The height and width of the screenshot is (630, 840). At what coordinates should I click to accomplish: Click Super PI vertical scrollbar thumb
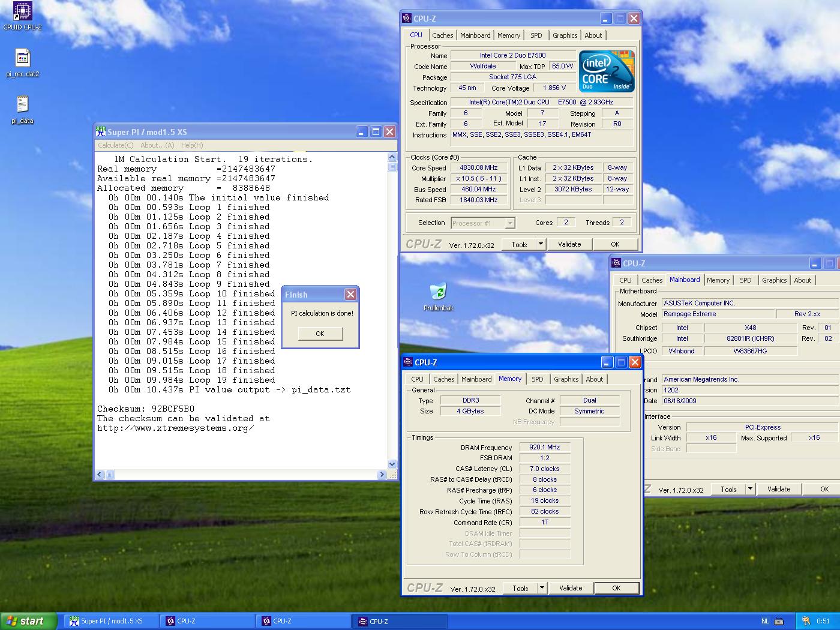click(392, 167)
